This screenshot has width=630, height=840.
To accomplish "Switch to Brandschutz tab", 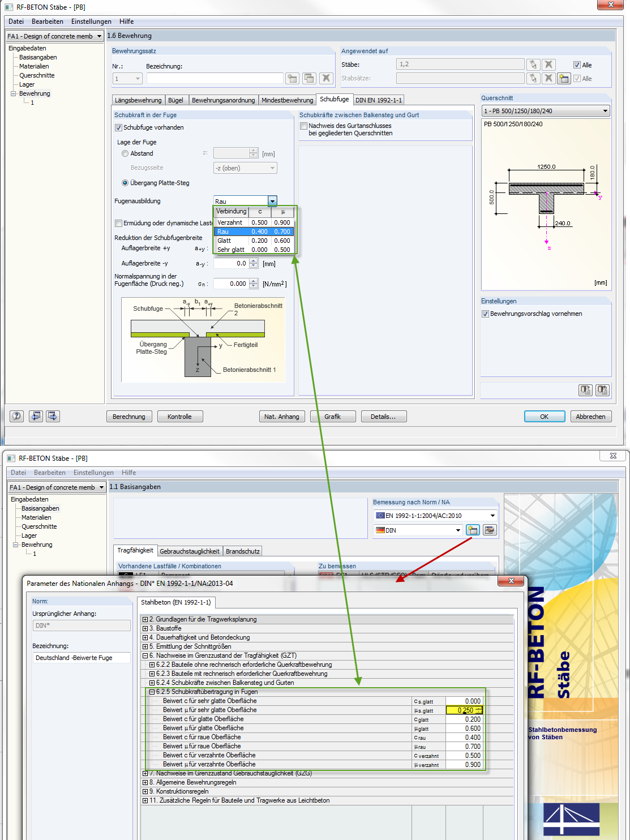I will 243,551.
